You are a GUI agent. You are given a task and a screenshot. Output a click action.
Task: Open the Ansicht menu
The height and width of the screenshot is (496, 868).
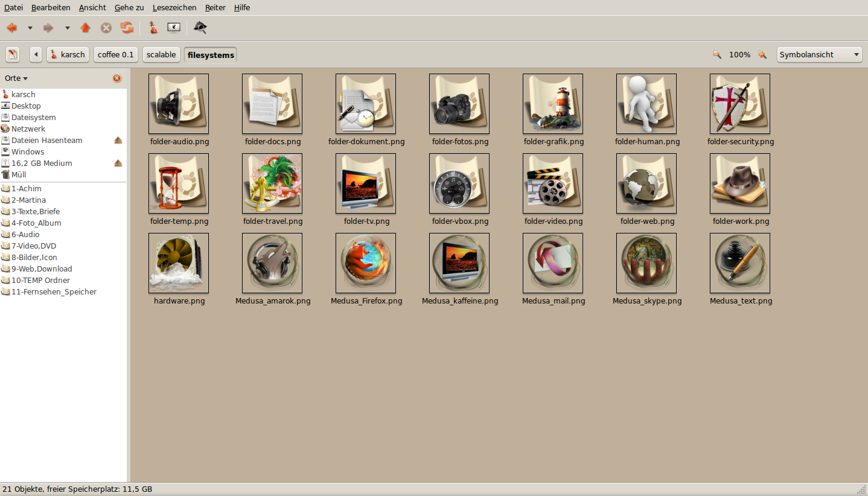pyautogui.click(x=92, y=8)
